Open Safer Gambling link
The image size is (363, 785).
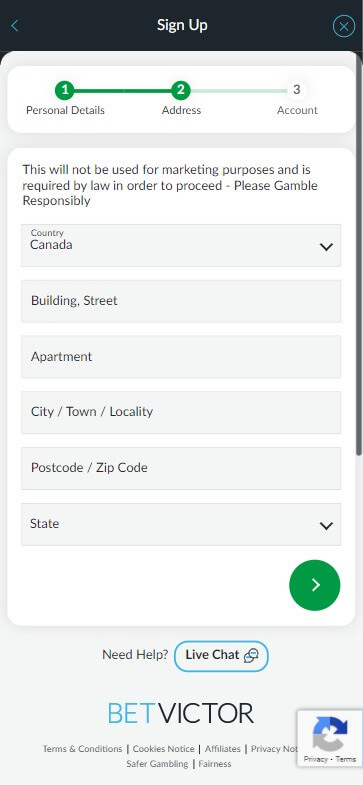pyautogui.click(x=157, y=764)
